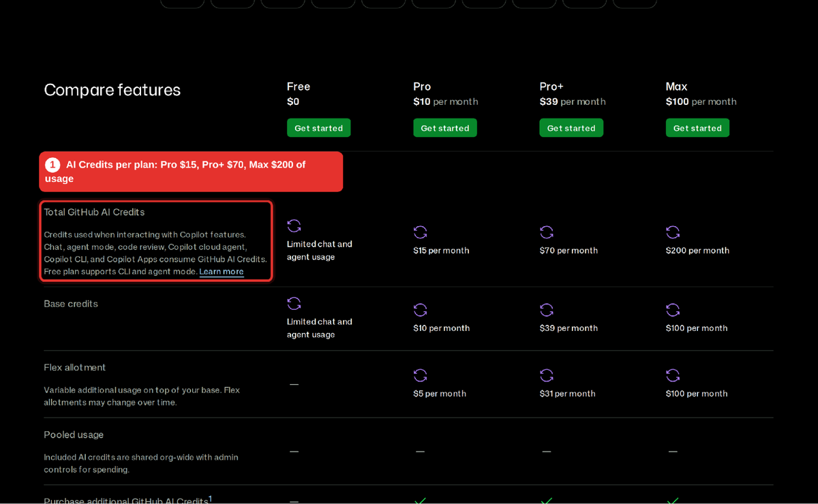The image size is (818, 504).
Task: Click the cycle icon above $15 per month
Action: (x=421, y=232)
